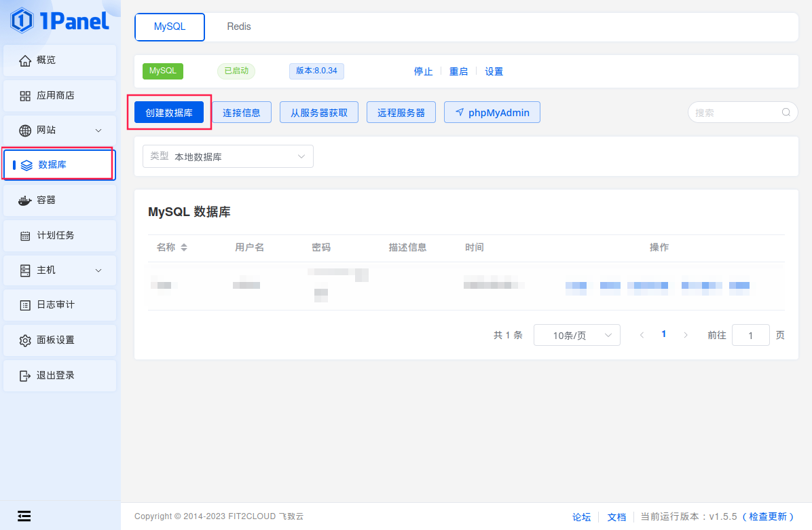
Task: Expand the 网站 submenu chevron
Action: click(98, 130)
